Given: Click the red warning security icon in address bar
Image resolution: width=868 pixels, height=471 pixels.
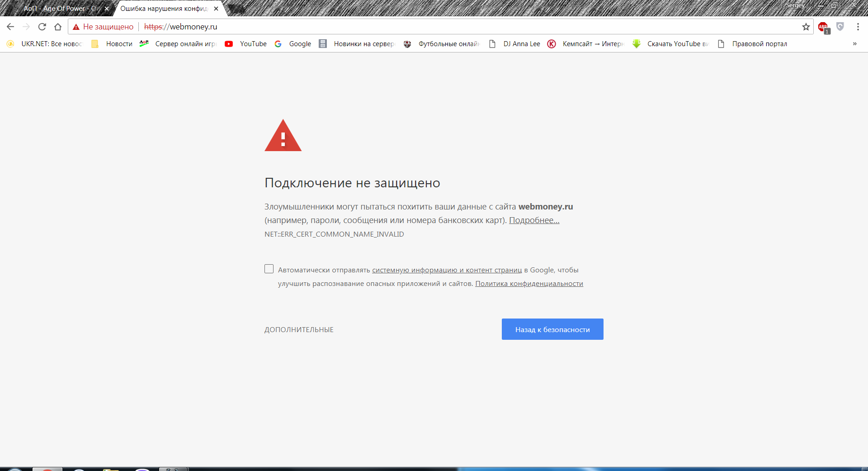Looking at the screenshot, I should pos(76,27).
